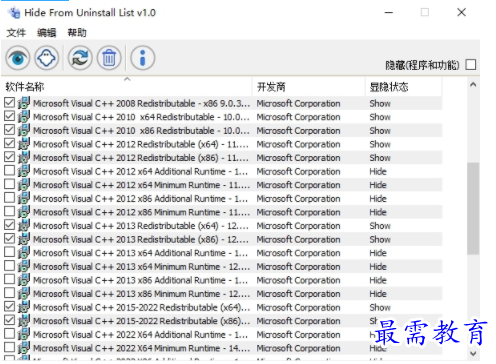Click the installer icon of Visual C++ 2010 x64 Redistributable row
Screen dimensions: 496x364
point(24,117)
